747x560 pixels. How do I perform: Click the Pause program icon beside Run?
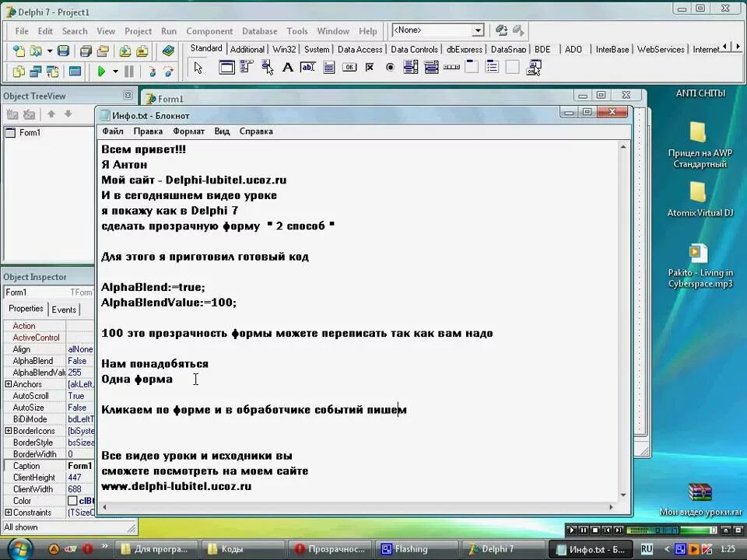(x=129, y=72)
